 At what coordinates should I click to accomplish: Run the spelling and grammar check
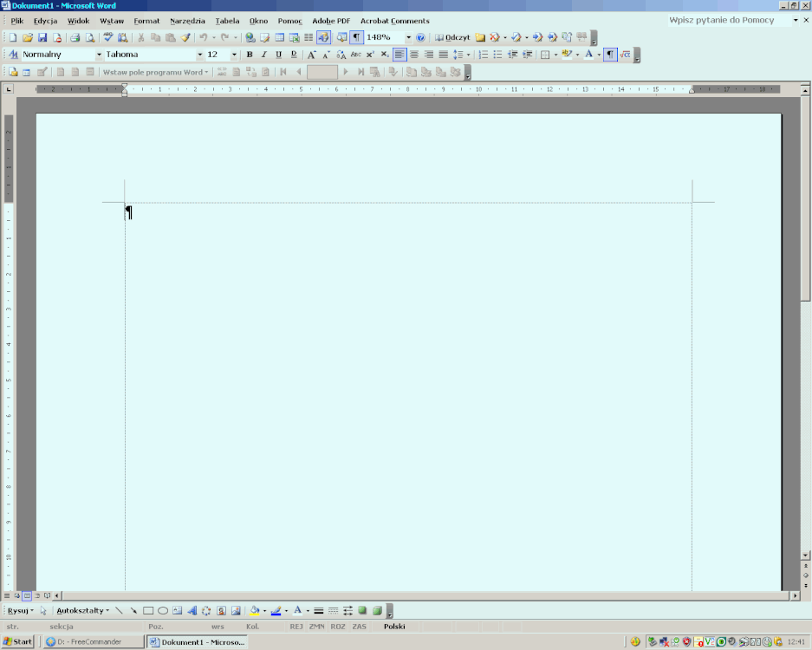click(107, 37)
